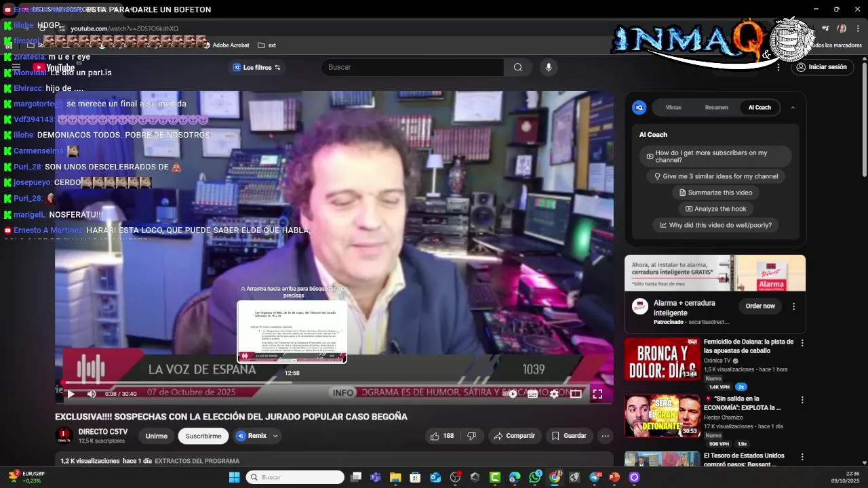The height and width of the screenshot is (488, 868).
Task: Open YouTube settings three-dot menu near sign-in
Action: 778,67
